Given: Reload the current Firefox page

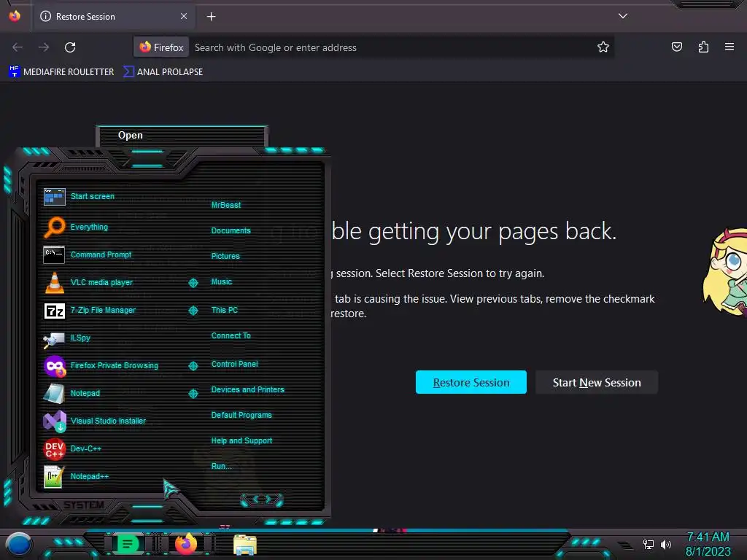Looking at the screenshot, I should coord(70,47).
